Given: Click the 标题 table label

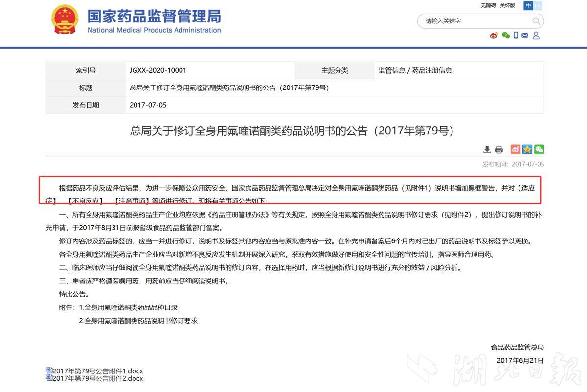Looking at the screenshot, I should tap(86, 88).
